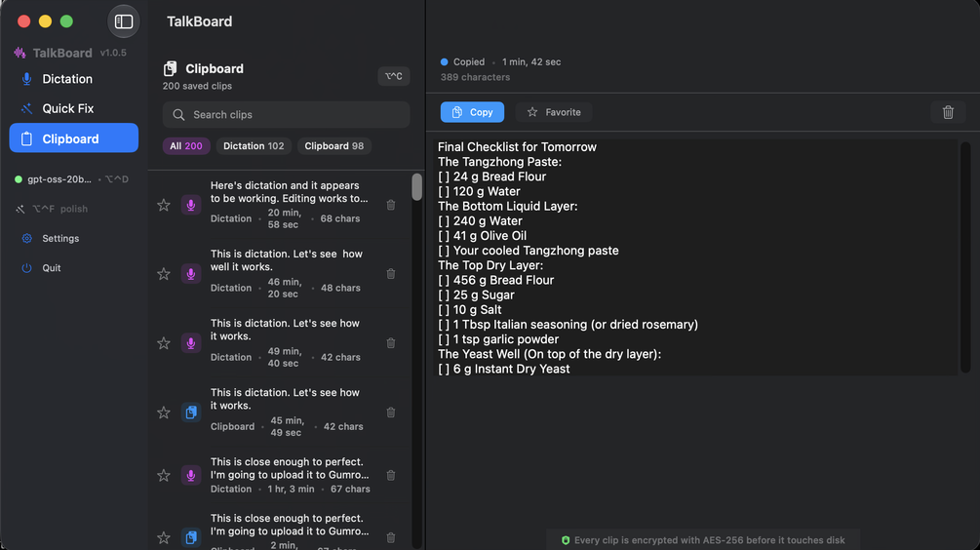Click the Quit power icon
980x550 pixels.
pyautogui.click(x=26, y=268)
